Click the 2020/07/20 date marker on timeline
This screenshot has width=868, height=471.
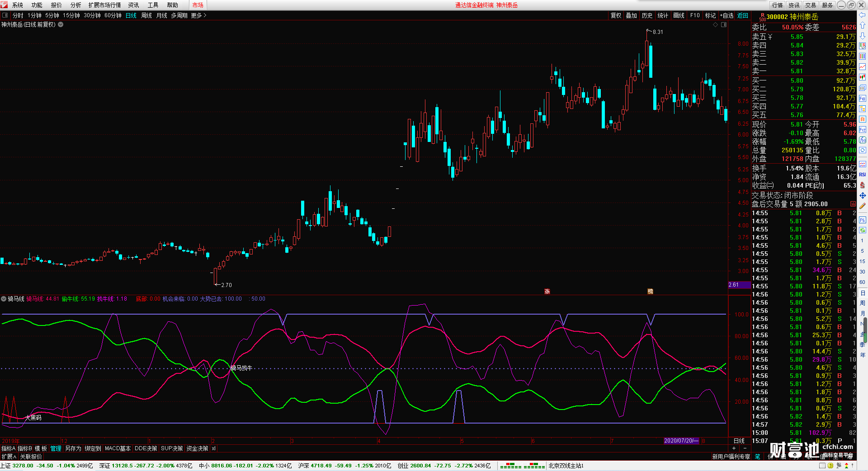(x=681, y=441)
